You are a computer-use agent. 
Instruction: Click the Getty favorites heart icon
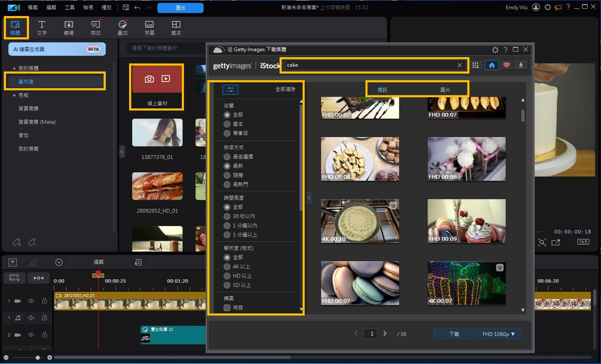[x=506, y=65]
